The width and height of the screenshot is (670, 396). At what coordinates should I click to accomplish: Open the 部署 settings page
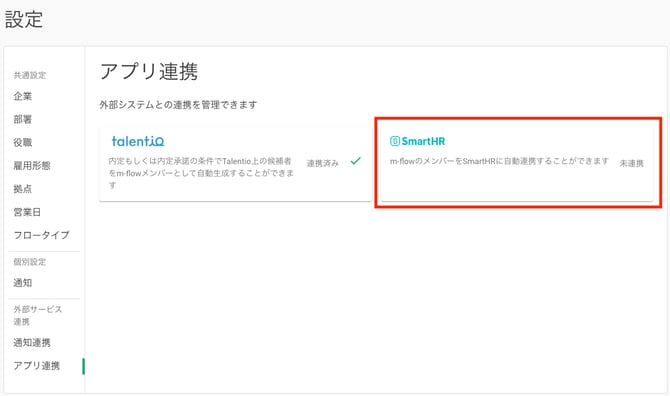[23, 119]
